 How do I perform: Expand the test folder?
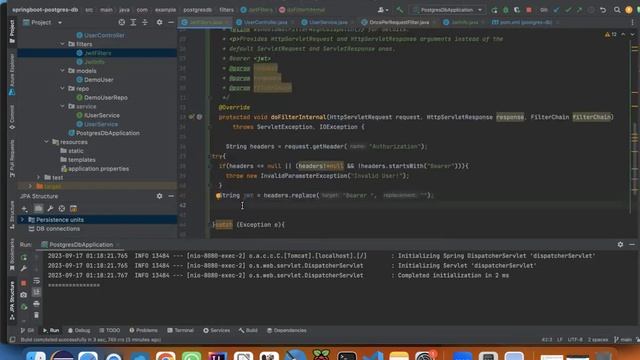[x=39, y=177]
